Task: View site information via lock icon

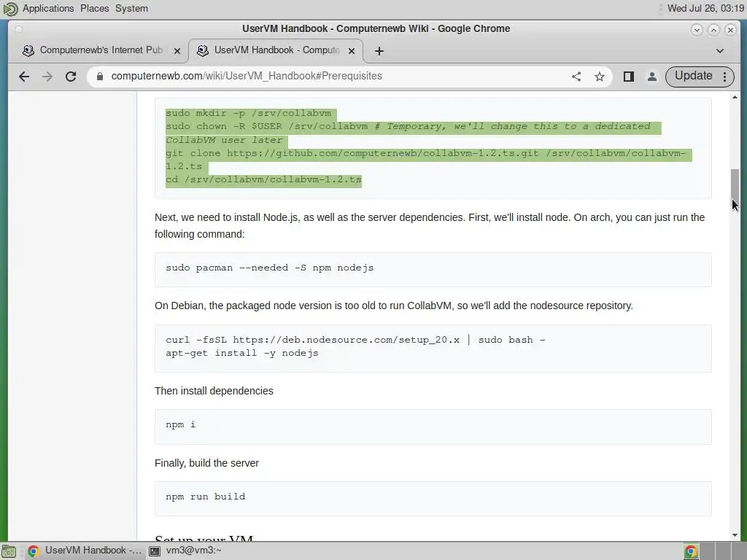Action: tap(99, 76)
